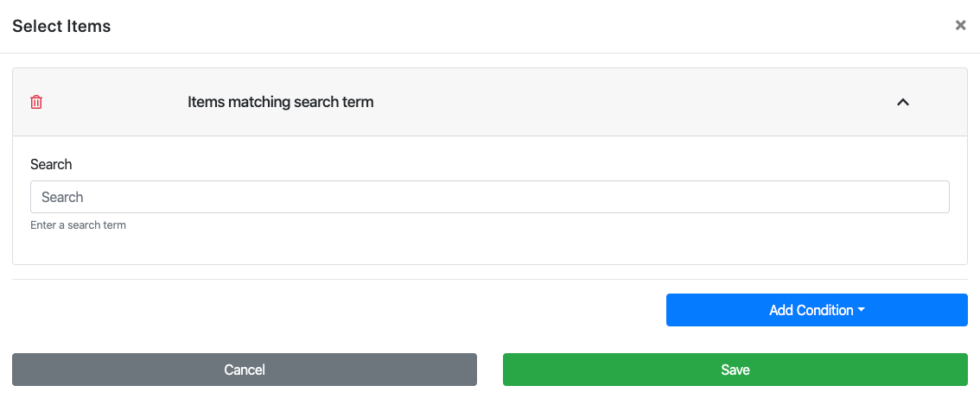Focus the Search input field

pyautogui.click(x=489, y=197)
